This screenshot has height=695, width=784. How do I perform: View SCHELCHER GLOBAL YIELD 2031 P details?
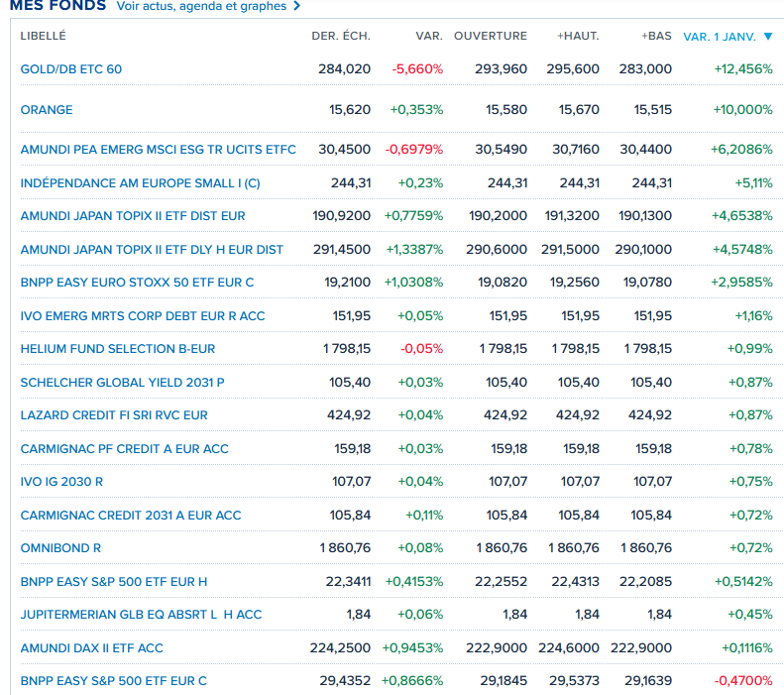[122, 383]
